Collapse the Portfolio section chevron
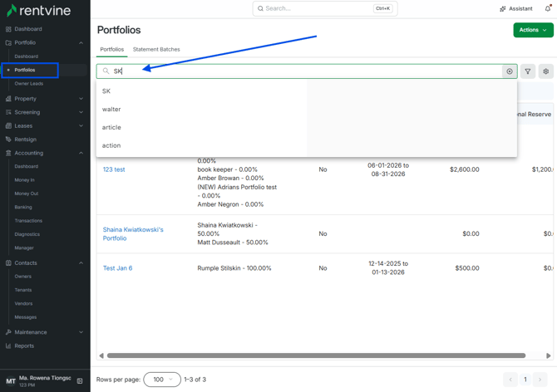 pyautogui.click(x=81, y=42)
